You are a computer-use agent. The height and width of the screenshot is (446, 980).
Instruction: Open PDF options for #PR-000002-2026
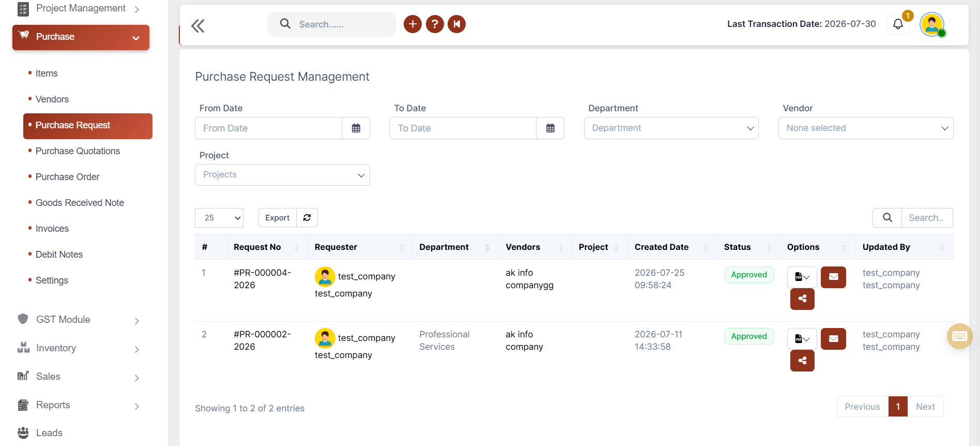[802, 339]
